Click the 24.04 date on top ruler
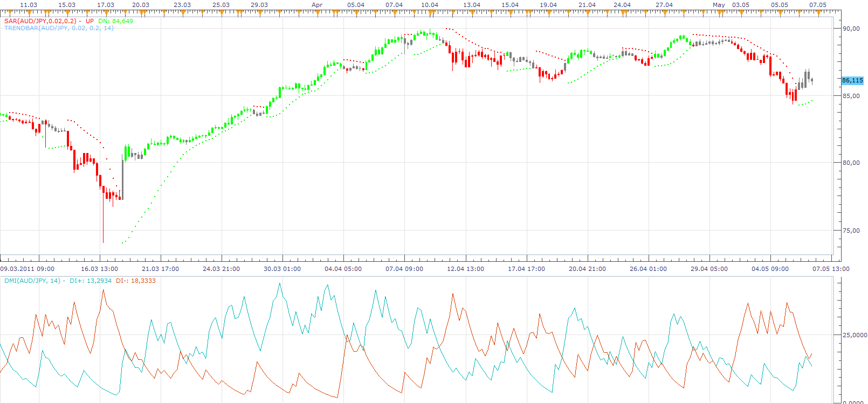 click(x=622, y=5)
